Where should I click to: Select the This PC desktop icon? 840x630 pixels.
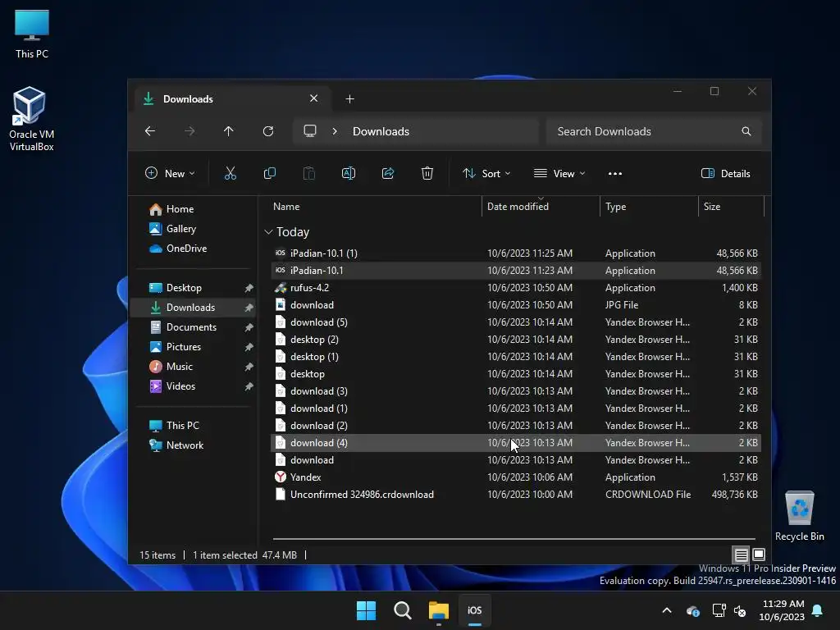(32, 34)
